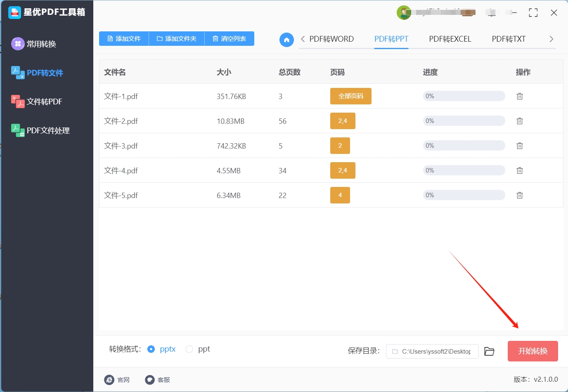Screen dimensions: 568x392
Task: Open folder browser icon next to save path
Action: point(489,351)
